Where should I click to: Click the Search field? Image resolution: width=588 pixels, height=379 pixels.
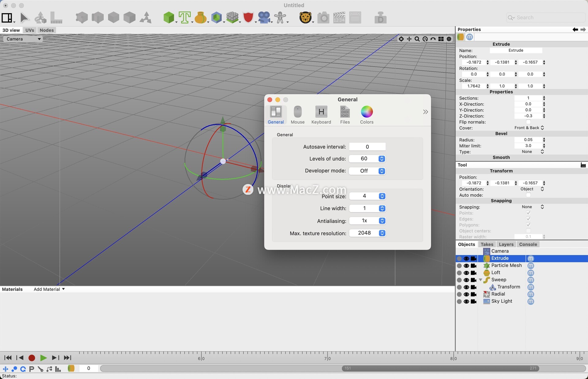tap(545, 17)
